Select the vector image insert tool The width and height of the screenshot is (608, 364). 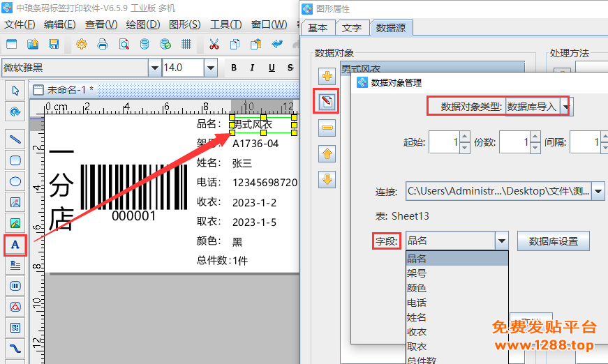tap(15, 202)
